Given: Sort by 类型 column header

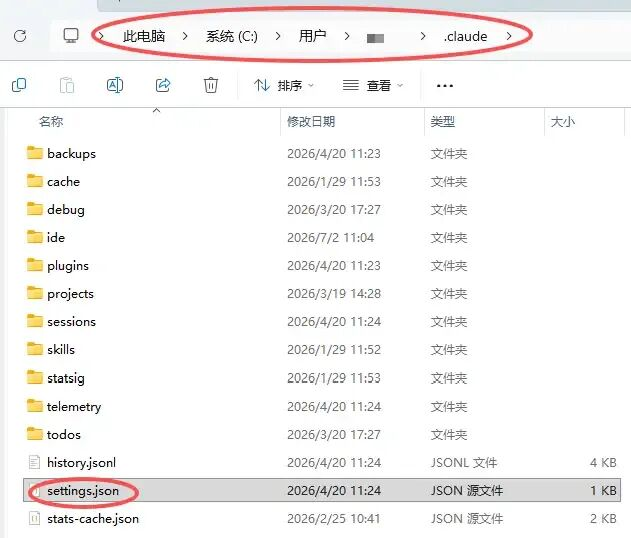Looking at the screenshot, I should pos(443,121).
